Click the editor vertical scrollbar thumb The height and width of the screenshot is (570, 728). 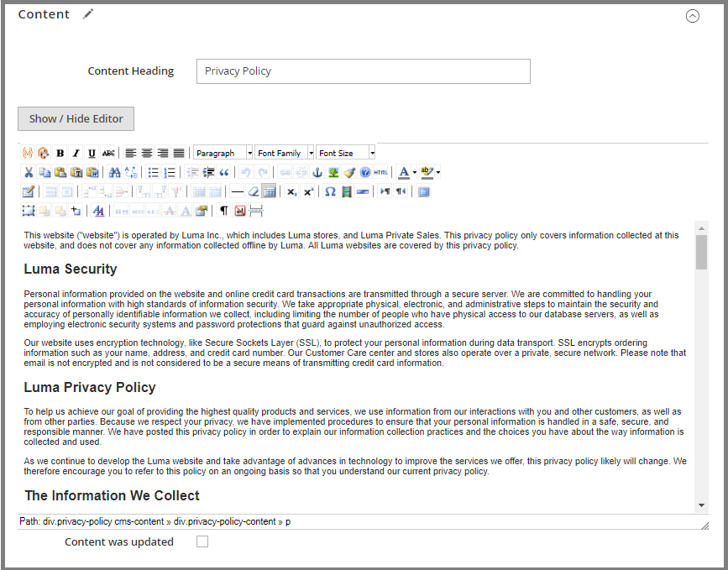(x=701, y=252)
